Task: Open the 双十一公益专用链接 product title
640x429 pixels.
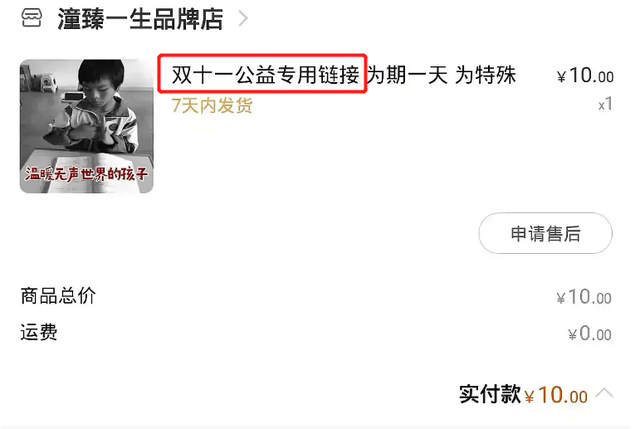Action: [x=265, y=75]
